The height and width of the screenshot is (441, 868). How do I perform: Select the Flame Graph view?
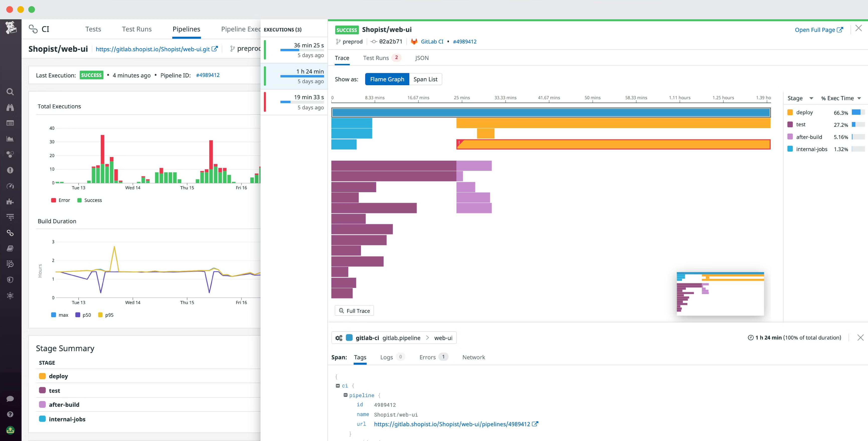pyautogui.click(x=387, y=79)
